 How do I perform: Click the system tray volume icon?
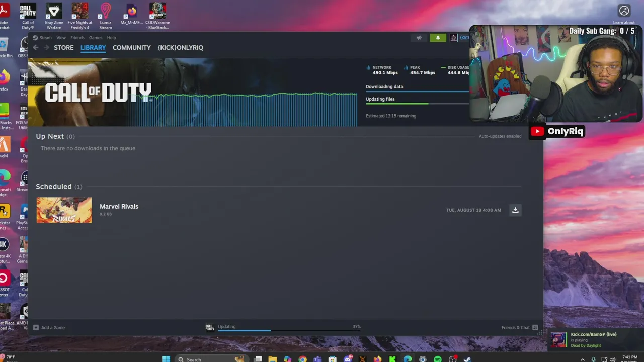pos(612,359)
